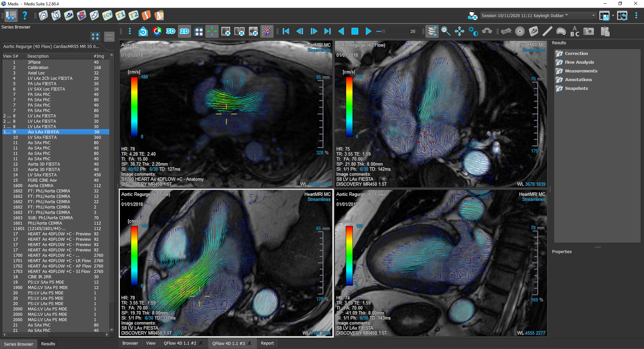This screenshot has width=644, height=349.
Task: Expand the save layout dropdown arrow
Action: (x=613, y=15)
